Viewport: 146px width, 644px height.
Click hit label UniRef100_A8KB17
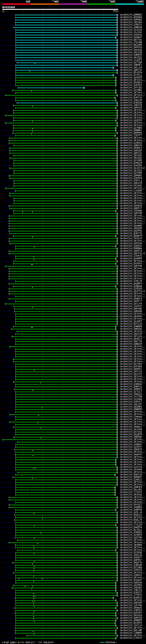131,427
